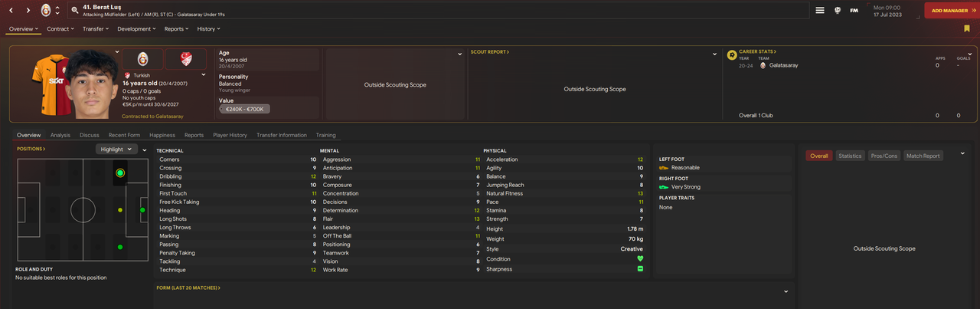This screenshot has height=309, width=980.
Task: Go forward with the right navigation arrow
Action: [28, 11]
